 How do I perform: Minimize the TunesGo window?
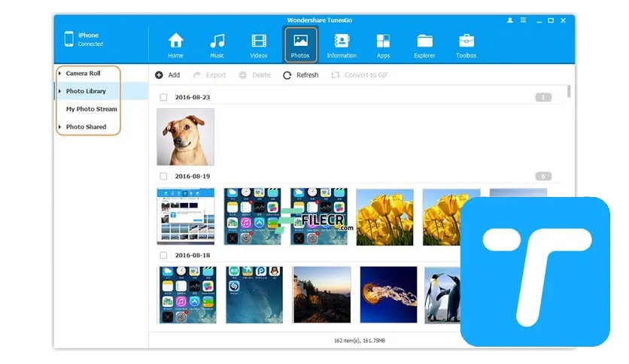click(539, 20)
